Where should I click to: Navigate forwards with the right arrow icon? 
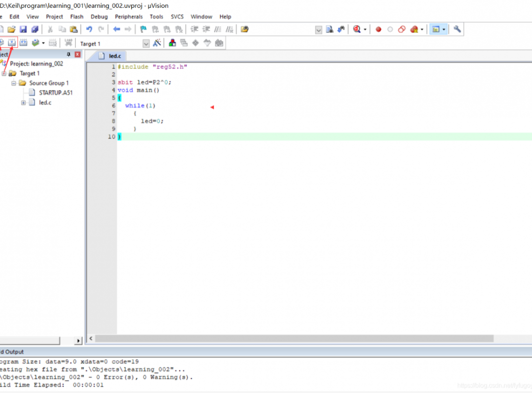pos(128,29)
